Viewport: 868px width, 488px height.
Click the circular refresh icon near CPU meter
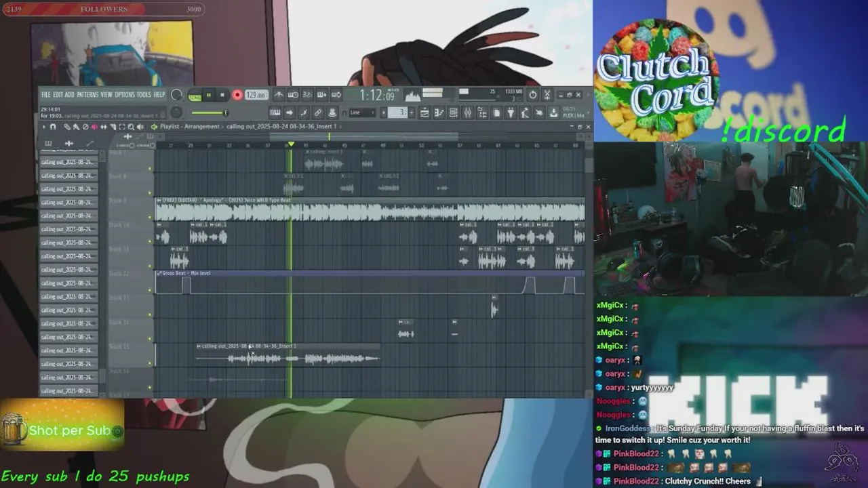533,95
